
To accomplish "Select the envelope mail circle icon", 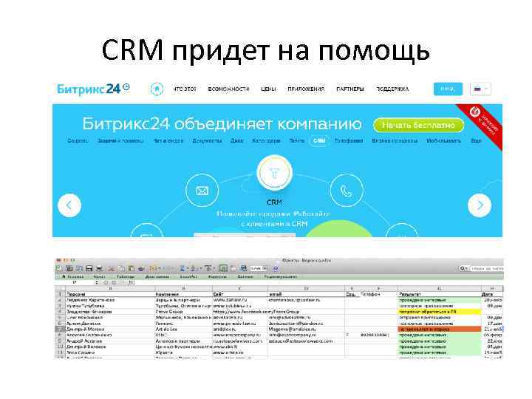I will point(202,191).
